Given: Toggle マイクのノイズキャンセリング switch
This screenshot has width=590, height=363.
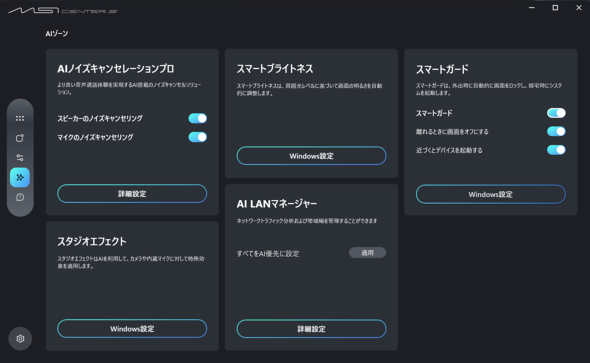Looking at the screenshot, I should coord(198,137).
